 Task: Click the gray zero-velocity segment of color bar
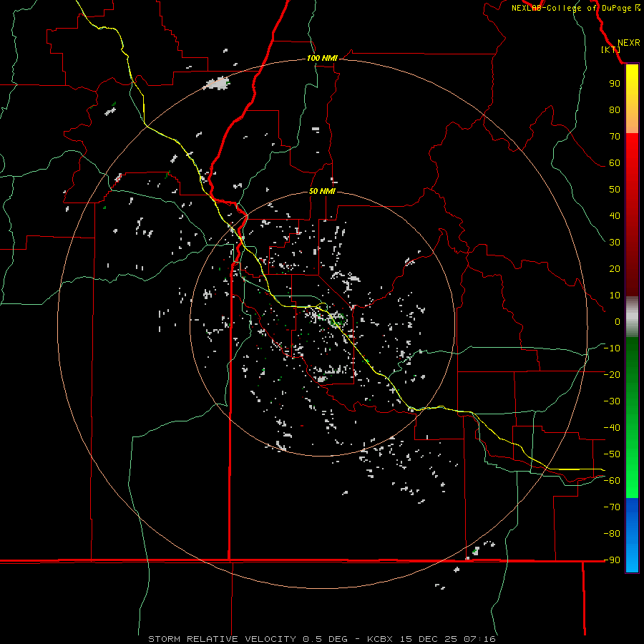pos(632,317)
